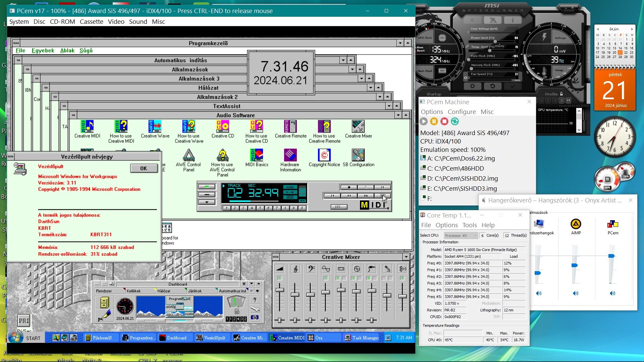The image size is (644, 362).
Task: Open Audio Software group control menu
Action: point(73,115)
